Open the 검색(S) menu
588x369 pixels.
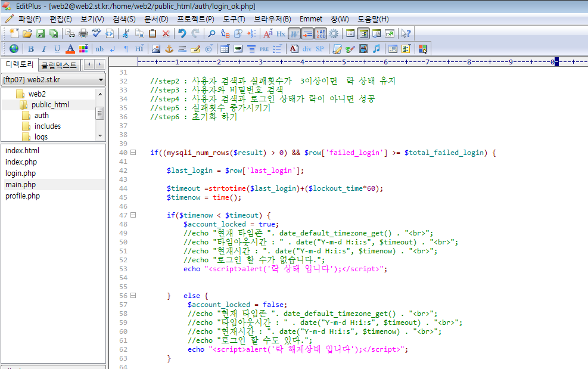(x=124, y=18)
